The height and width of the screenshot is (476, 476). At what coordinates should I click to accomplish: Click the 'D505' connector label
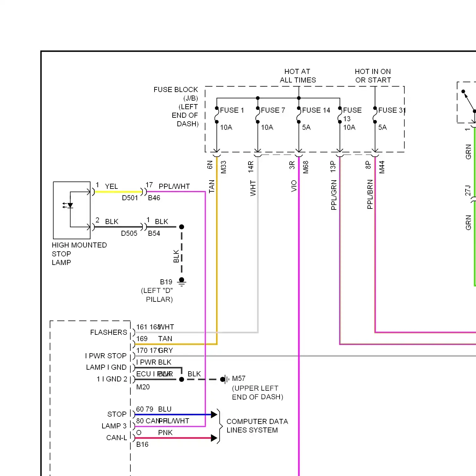click(x=129, y=233)
